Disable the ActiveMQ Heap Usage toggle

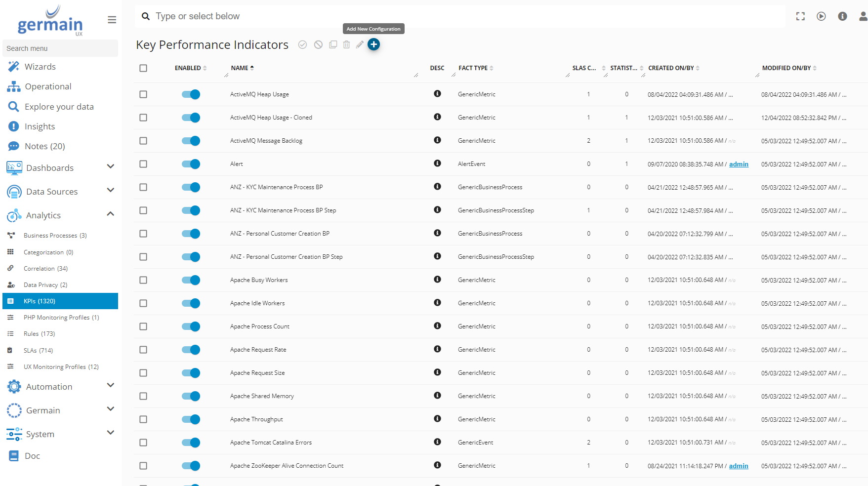pos(191,94)
